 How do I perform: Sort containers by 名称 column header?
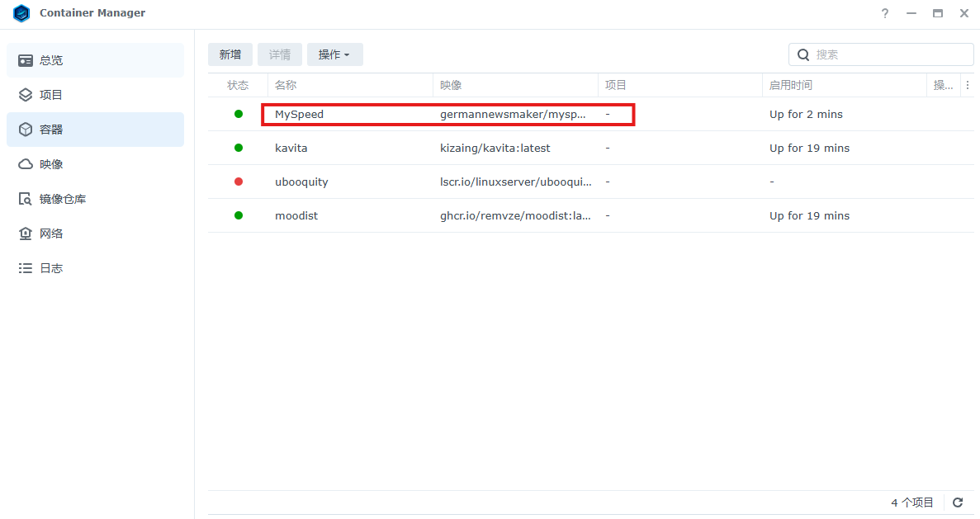click(286, 85)
